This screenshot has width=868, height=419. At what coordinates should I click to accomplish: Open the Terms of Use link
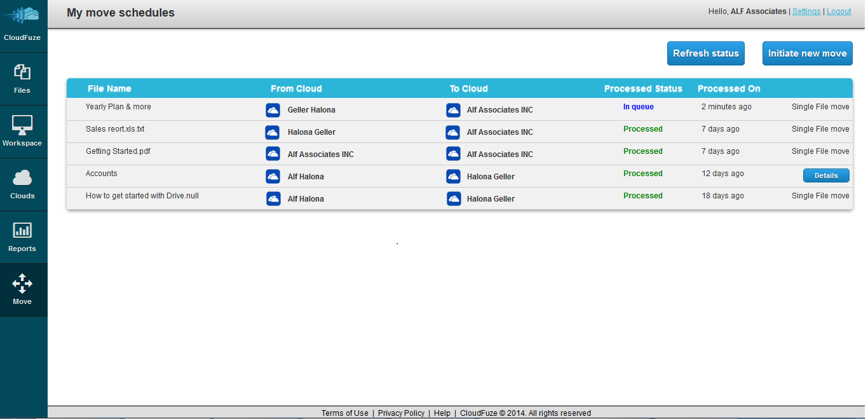tap(344, 413)
